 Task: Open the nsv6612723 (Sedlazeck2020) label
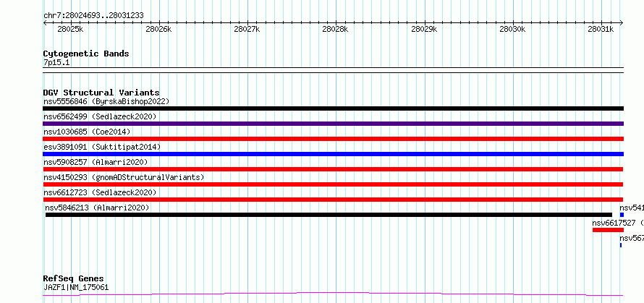[100, 192]
